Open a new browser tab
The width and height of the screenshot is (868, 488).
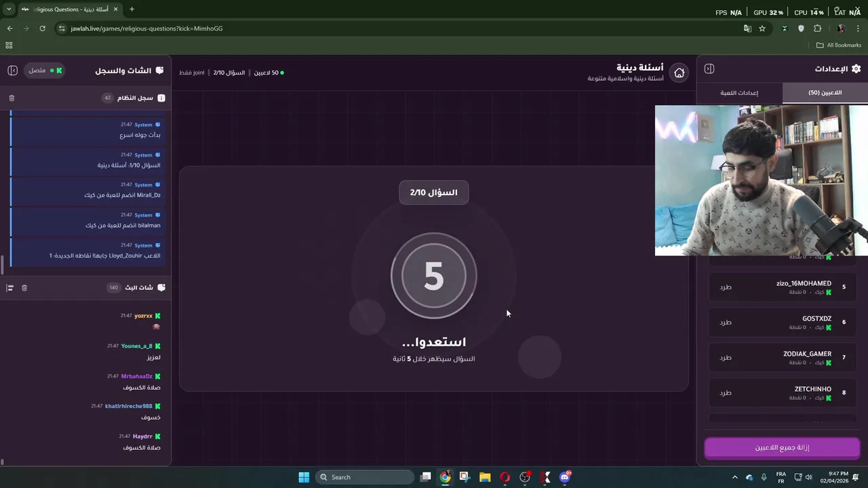(x=132, y=9)
